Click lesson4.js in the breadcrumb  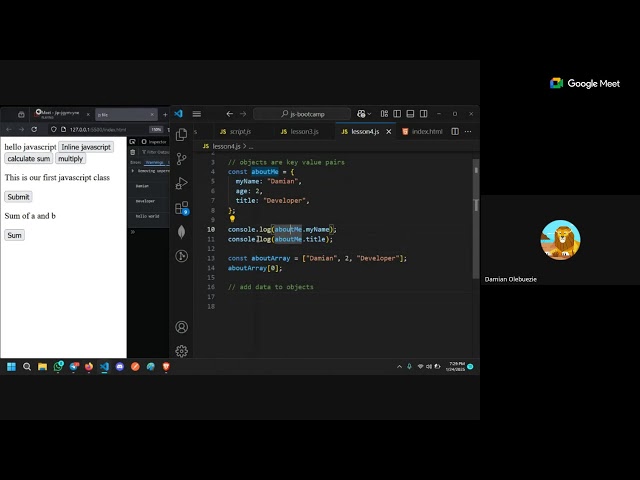pos(226,146)
